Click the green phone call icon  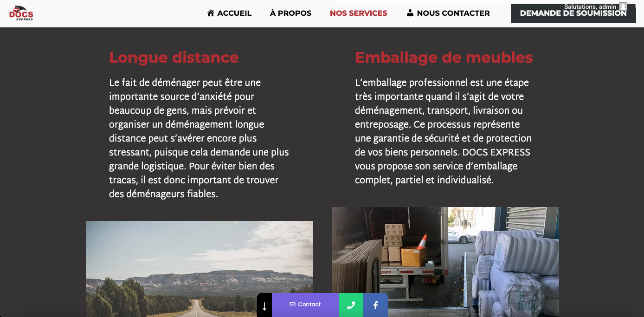click(x=351, y=305)
